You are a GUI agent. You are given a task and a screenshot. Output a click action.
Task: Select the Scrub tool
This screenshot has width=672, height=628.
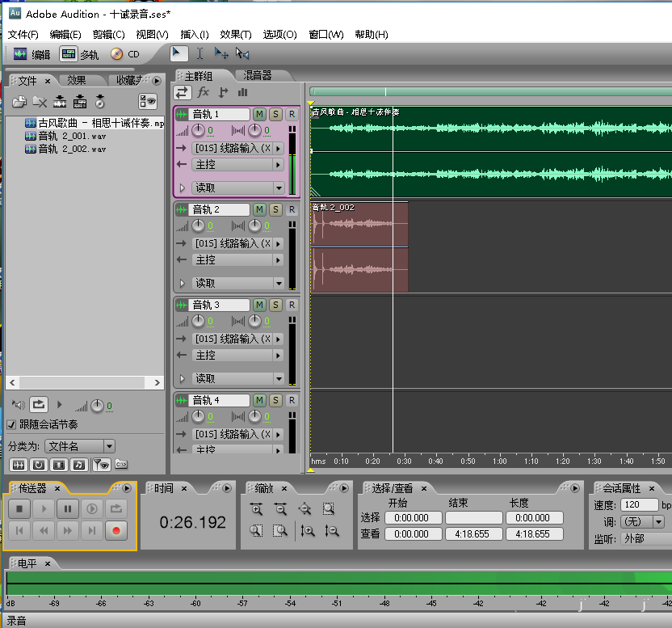242,53
